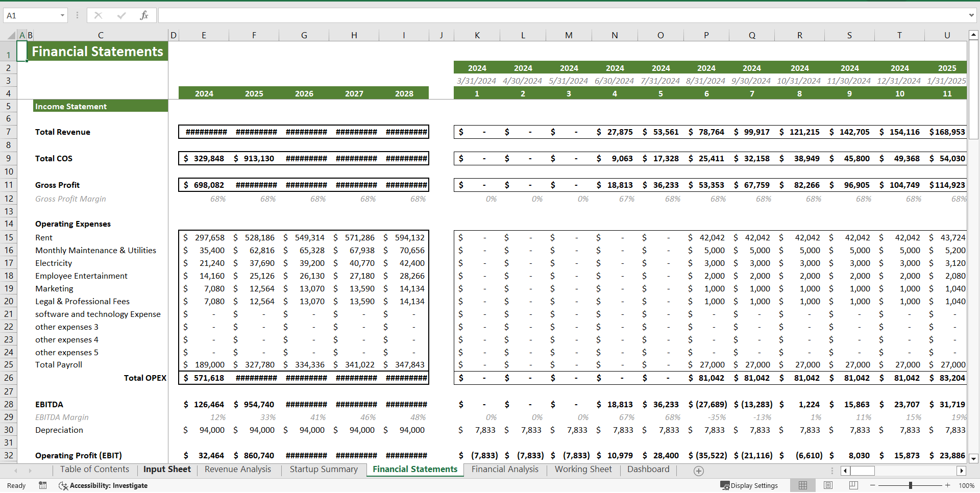Click the Gross Profit label

[x=57, y=185]
